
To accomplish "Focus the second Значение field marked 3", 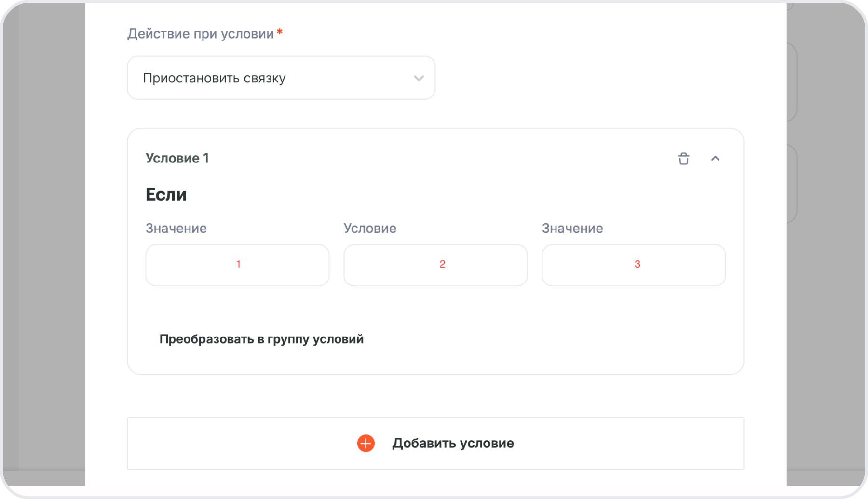I will pyautogui.click(x=633, y=265).
